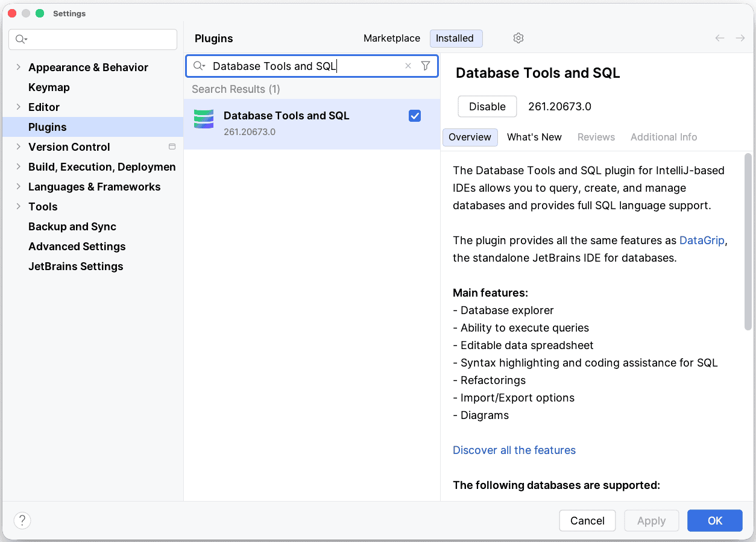
Task: Clear the plugin search field text
Action: pyautogui.click(x=408, y=66)
